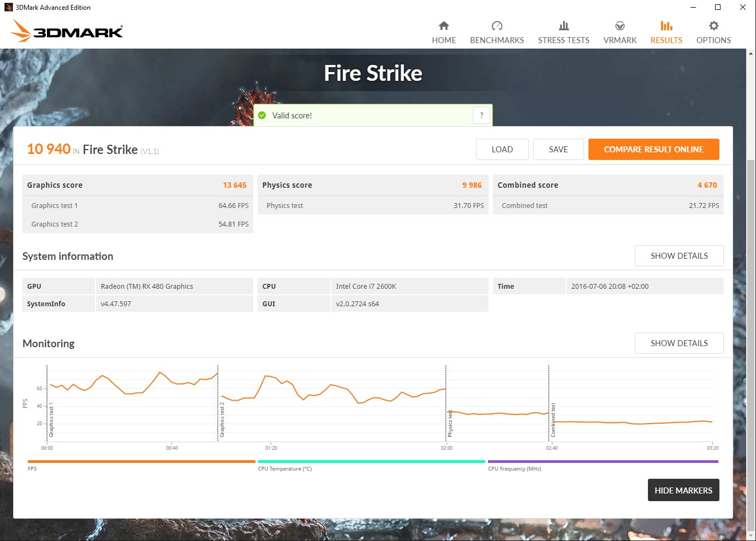
Task: Click the 01:20 time axis label
Action: [271, 448]
